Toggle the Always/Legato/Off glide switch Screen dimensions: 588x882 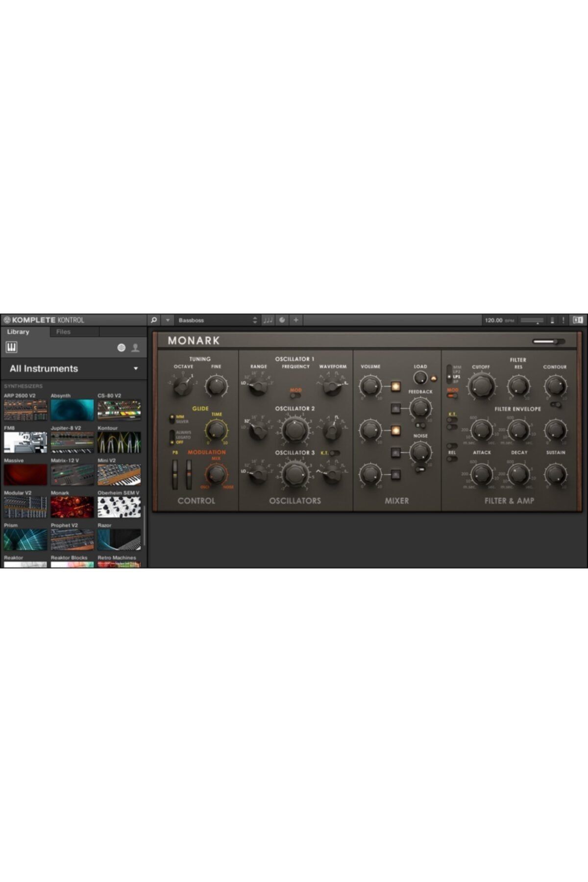coord(172,437)
